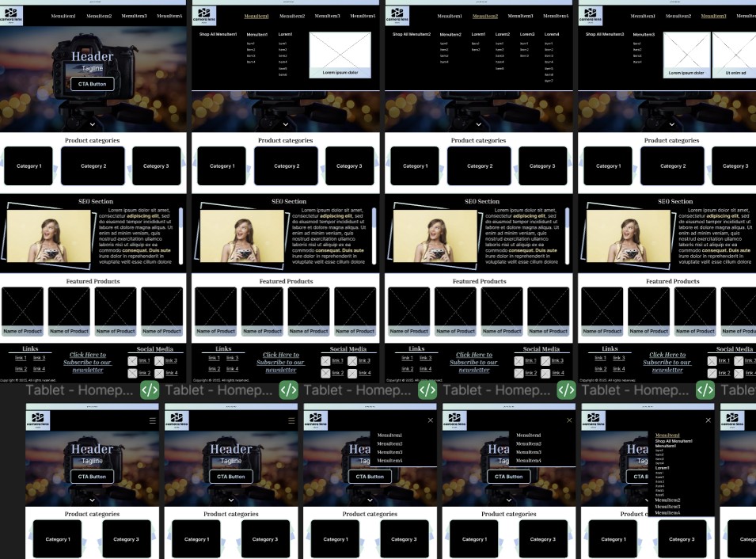This screenshot has width=756, height=559.
Task: Click the hero down chevron in first desktop frame
Action: point(93,124)
